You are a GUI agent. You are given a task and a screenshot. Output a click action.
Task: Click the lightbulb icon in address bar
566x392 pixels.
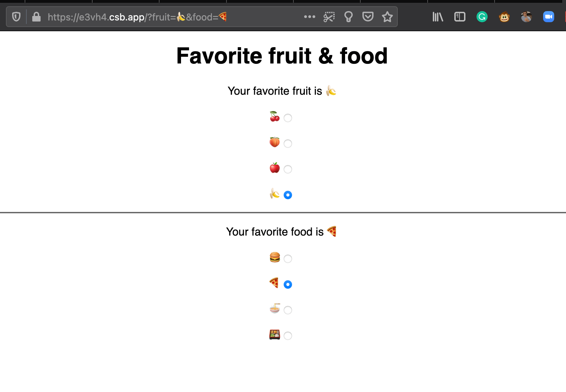349,17
